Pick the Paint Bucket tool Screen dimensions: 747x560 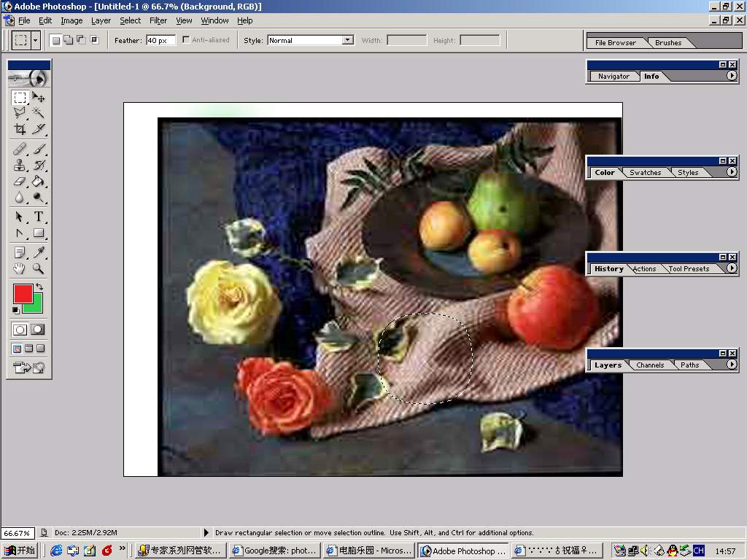pyautogui.click(x=39, y=182)
